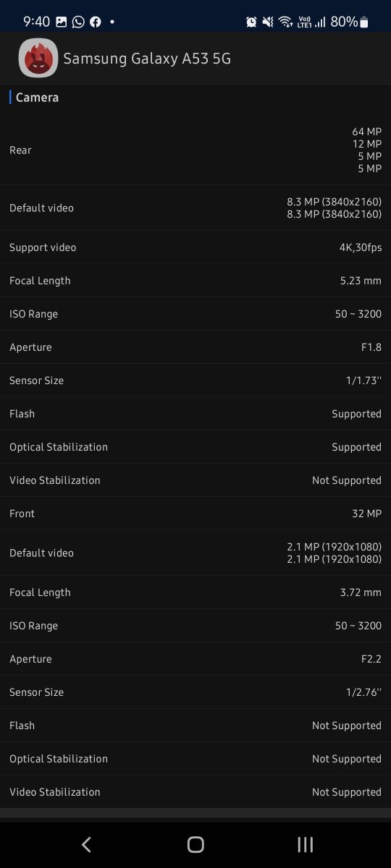Tap the clock time in status bar

36,22
